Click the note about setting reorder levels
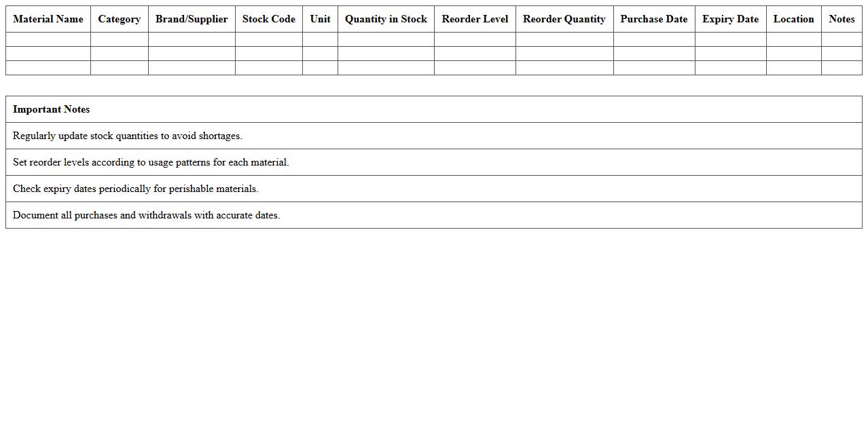868x441 pixels. point(151,162)
